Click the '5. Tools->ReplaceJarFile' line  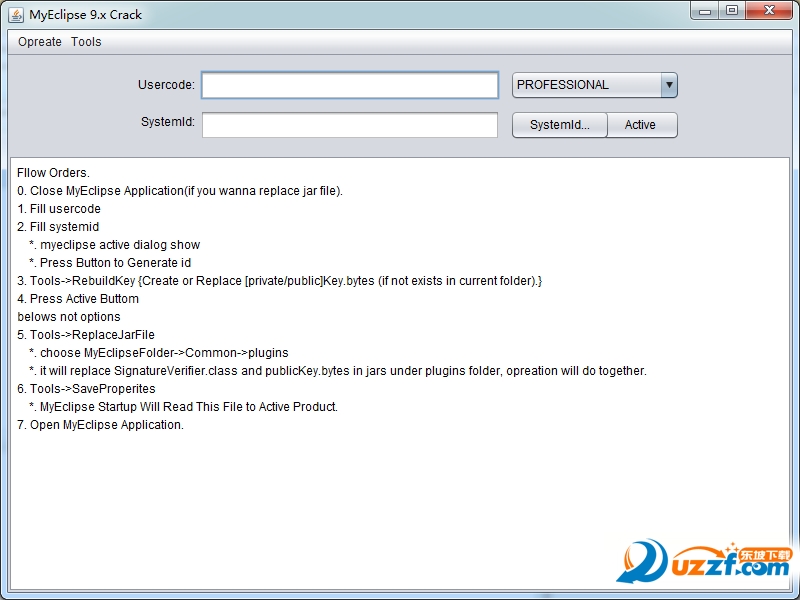(x=86, y=335)
